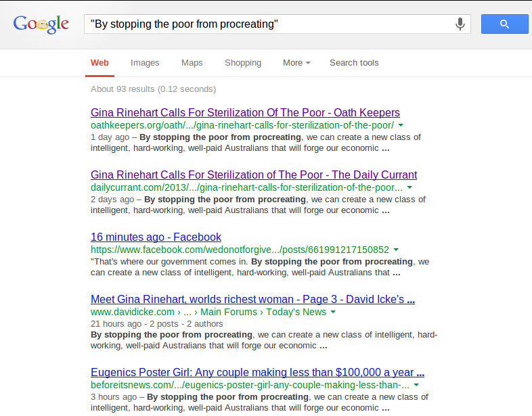Image resolution: width=532 pixels, height=416 pixels.
Task: Open the David Icke forum result
Action: (x=252, y=299)
